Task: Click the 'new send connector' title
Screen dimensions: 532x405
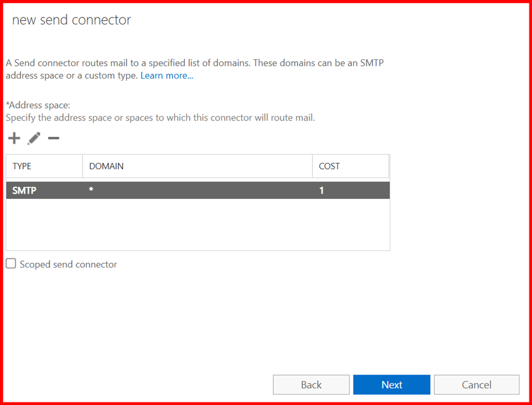Action: 71,20
